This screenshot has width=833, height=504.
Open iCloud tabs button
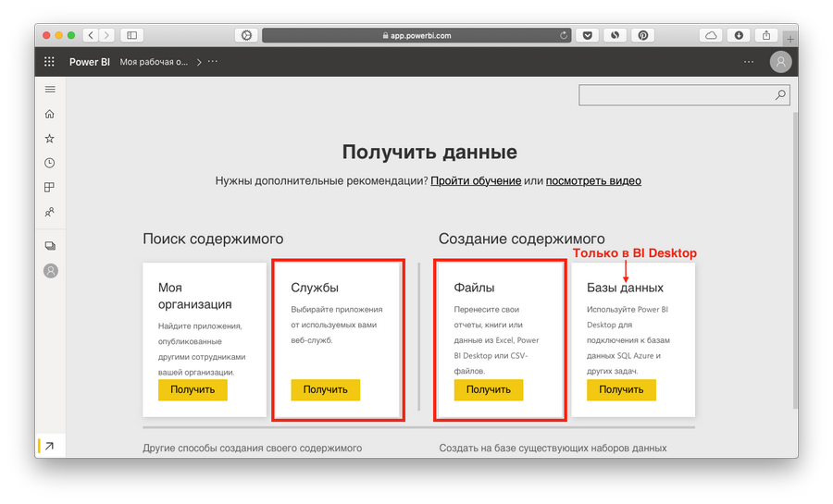(x=711, y=35)
